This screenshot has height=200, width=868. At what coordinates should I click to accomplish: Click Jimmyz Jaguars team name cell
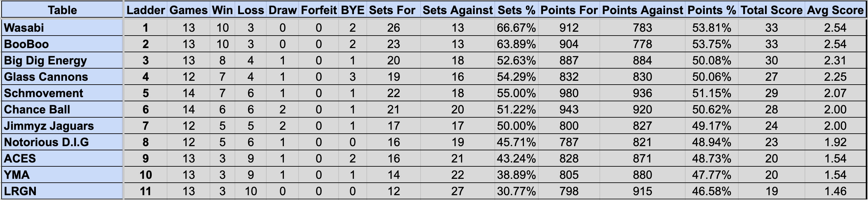[62, 125]
